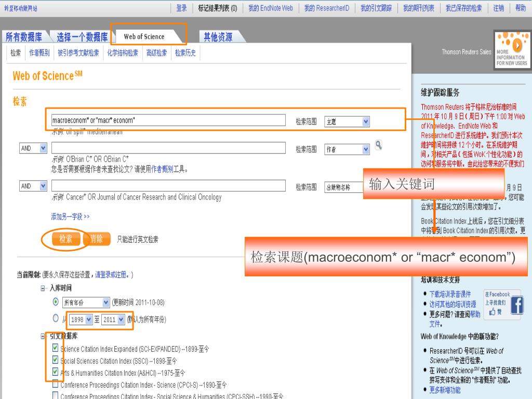Screen dimensions: 532x399
Task: Open the download recorded training link
Action: tap(450, 294)
